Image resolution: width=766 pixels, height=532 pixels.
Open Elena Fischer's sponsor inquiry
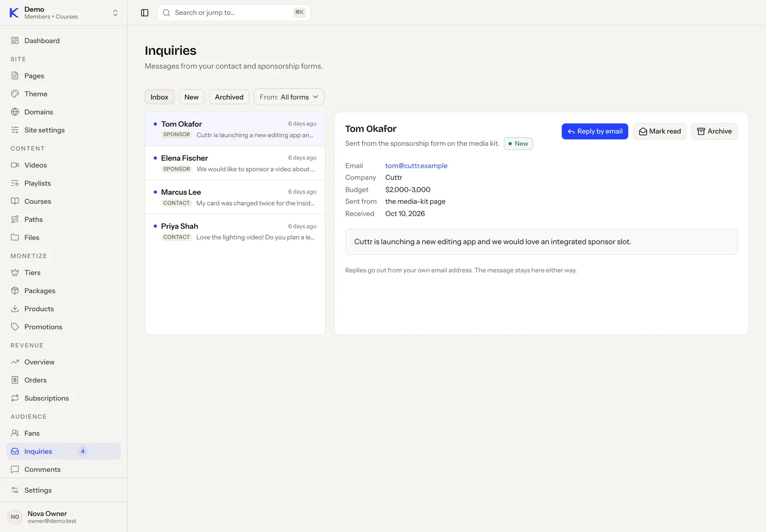point(235,163)
